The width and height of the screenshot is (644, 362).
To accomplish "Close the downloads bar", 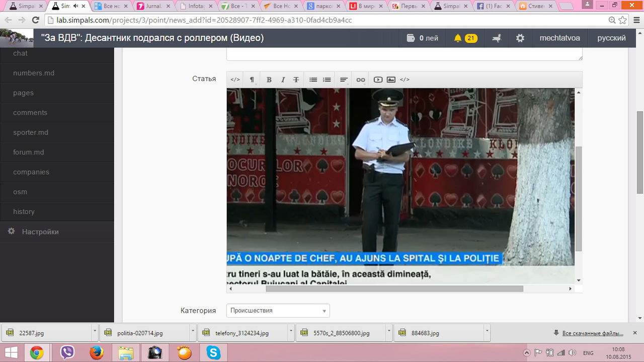I will pyautogui.click(x=636, y=333).
